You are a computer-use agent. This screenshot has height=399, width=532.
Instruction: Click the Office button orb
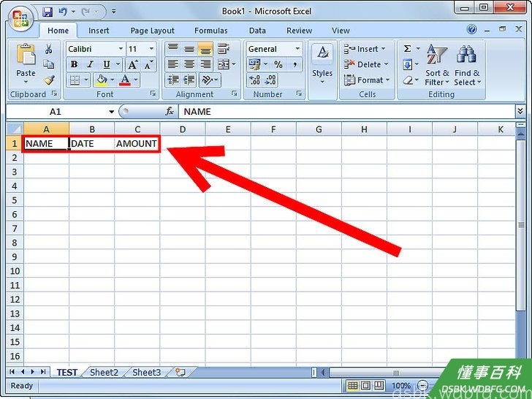(20, 19)
